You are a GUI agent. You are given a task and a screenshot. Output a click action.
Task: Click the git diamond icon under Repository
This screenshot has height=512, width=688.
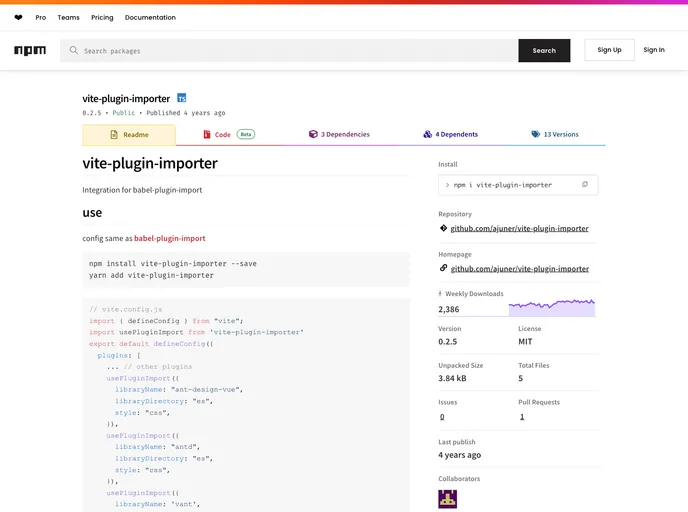click(x=444, y=228)
